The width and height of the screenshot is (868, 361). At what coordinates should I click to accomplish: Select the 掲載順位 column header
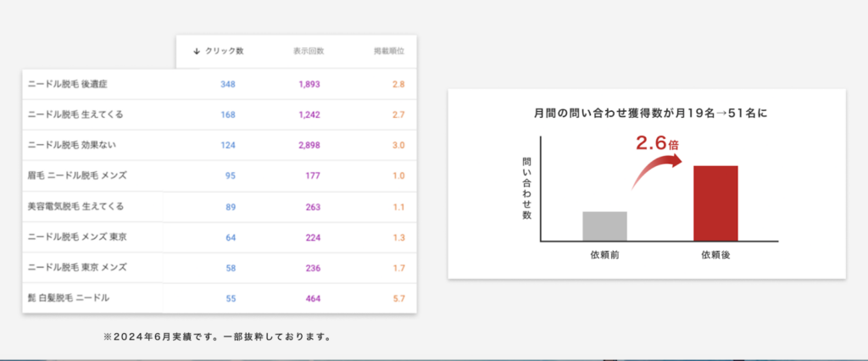[389, 51]
